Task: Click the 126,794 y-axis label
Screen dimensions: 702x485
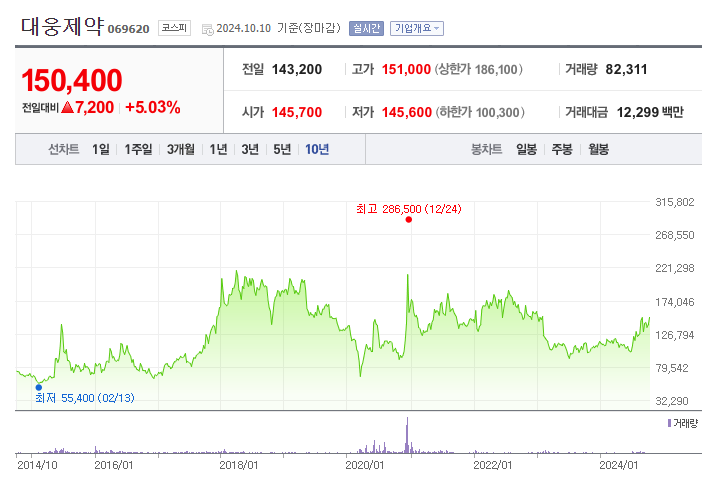Action: (x=675, y=335)
